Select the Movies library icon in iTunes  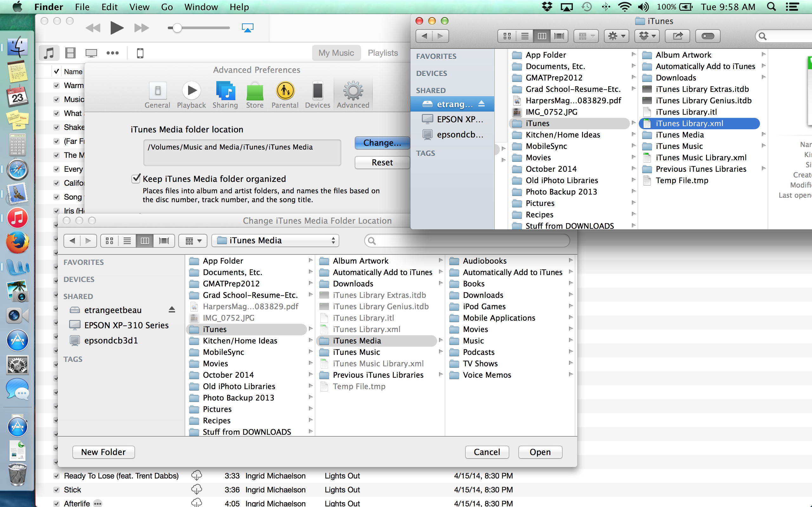point(70,53)
